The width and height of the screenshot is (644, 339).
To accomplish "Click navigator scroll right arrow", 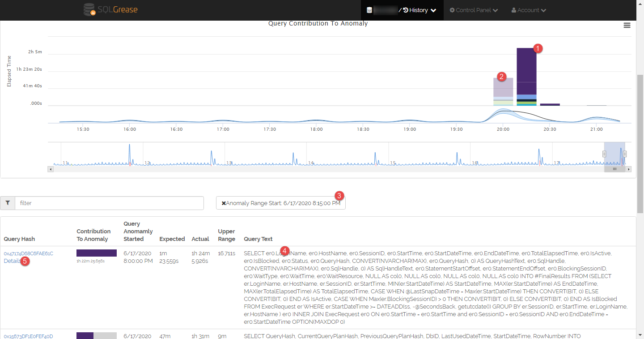I will pos(628,169).
